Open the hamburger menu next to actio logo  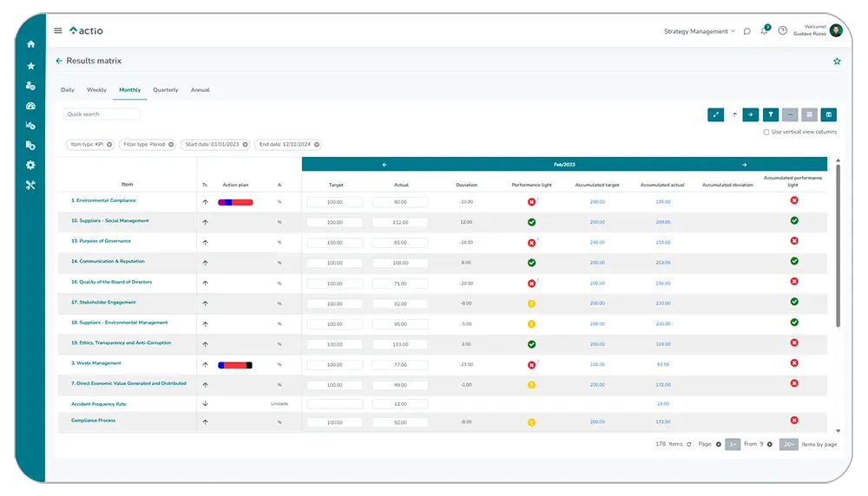click(x=58, y=30)
